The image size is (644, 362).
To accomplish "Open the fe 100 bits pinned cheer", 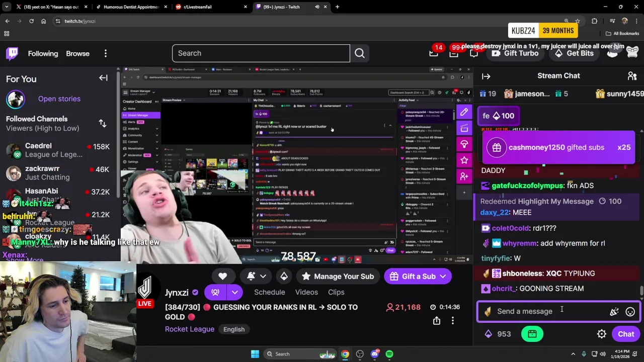I will coord(498,116).
